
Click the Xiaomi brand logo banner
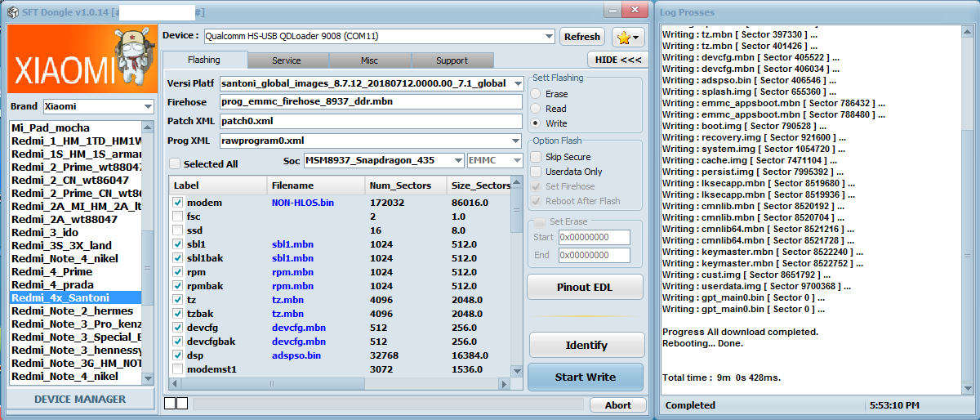pos(81,60)
